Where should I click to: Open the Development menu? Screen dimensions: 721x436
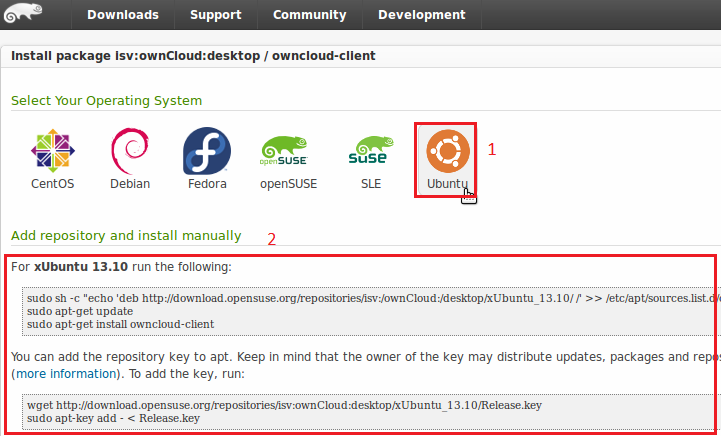[422, 15]
